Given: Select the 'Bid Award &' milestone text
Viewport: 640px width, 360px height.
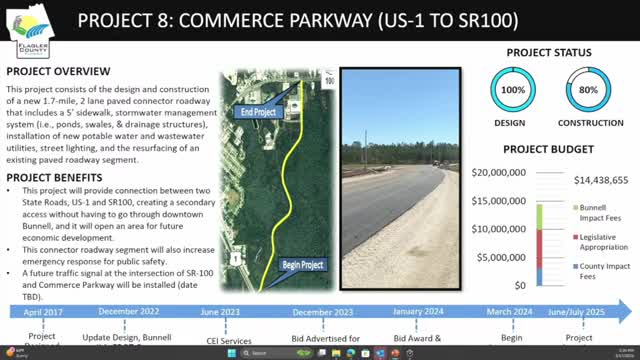Looking at the screenshot, I should click(417, 338).
